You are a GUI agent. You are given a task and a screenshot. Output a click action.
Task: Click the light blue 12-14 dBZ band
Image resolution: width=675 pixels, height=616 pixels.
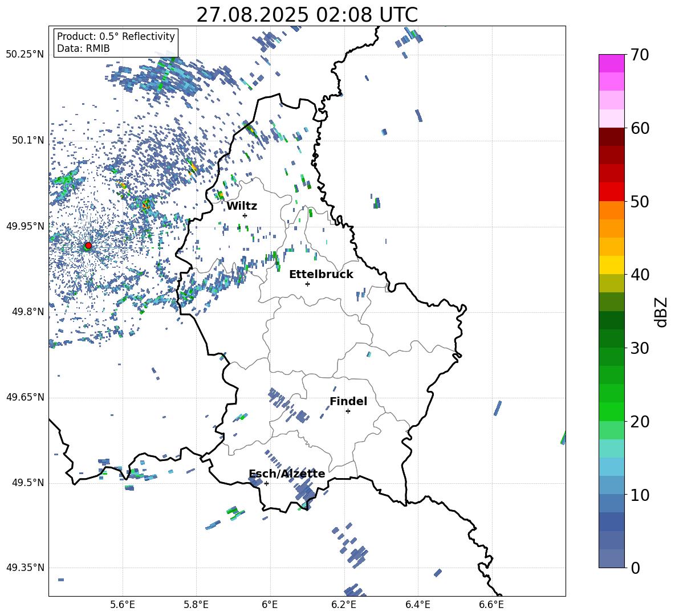coord(611,467)
